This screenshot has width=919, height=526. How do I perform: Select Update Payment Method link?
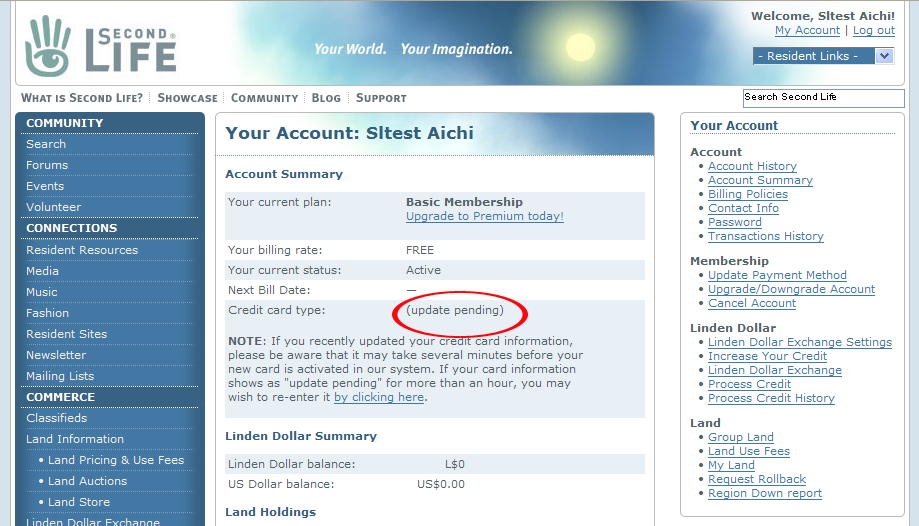coord(777,275)
